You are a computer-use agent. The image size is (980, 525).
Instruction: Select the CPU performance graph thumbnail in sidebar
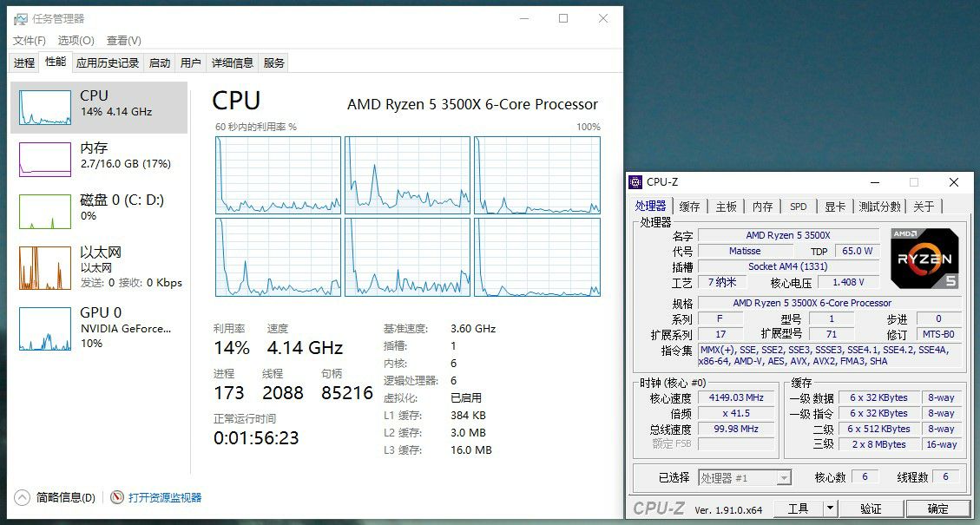(45, 107)
